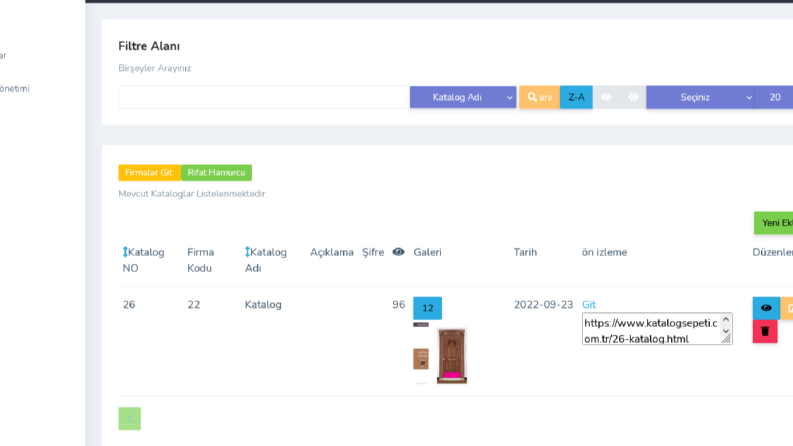The height and width of the screenshot is (446, 793).
Task: Click into the filter search input field
Action: (x=264, y=97)
